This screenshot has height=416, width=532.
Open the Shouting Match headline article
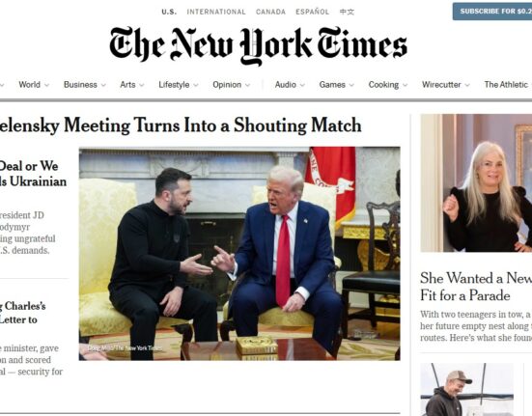pos(181,125)
